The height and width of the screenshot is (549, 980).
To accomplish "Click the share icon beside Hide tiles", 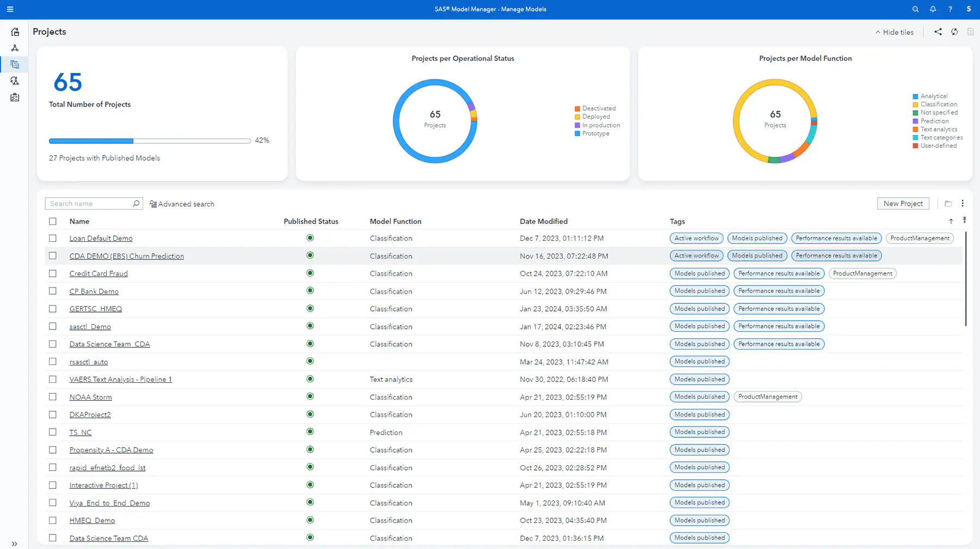I will 938,32.
